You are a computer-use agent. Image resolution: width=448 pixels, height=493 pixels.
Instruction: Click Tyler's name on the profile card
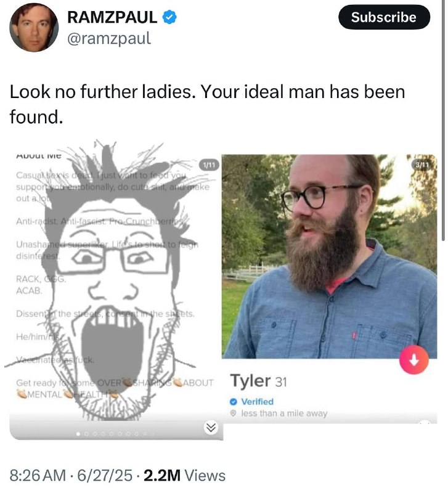250,381
